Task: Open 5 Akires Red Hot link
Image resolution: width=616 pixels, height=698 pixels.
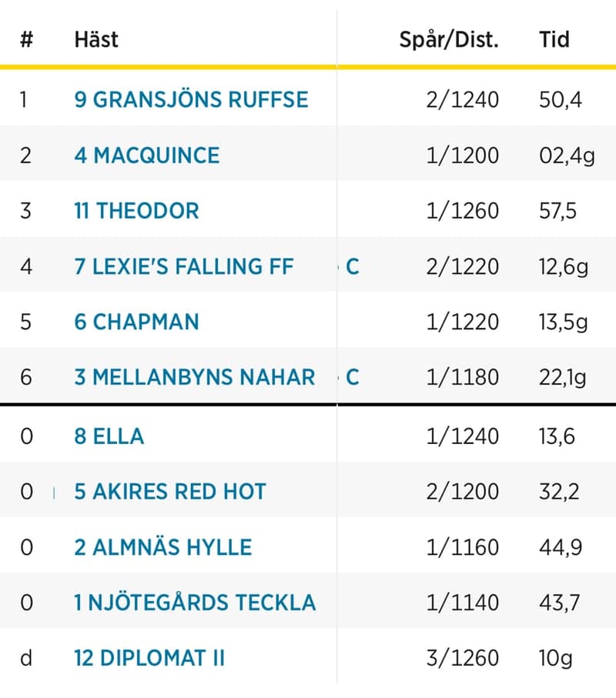Action: click(169, 492)
